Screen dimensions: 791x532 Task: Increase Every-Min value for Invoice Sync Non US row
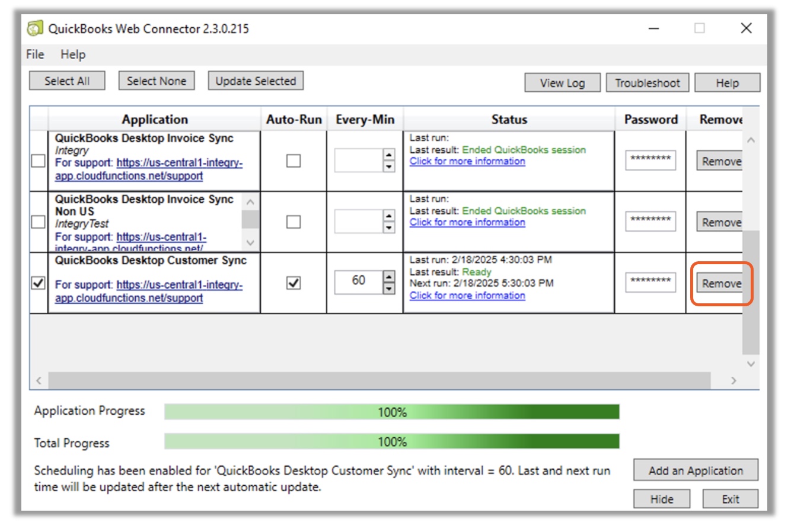[x=389, y=216]
